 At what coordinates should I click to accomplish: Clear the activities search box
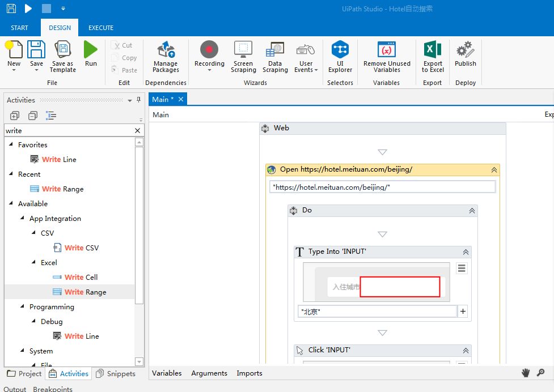point(137,130)
